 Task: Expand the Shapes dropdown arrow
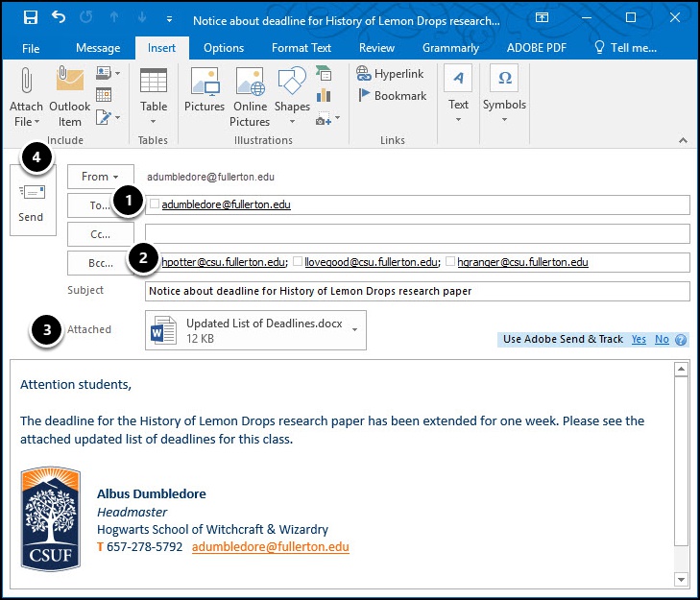[293, 121]
